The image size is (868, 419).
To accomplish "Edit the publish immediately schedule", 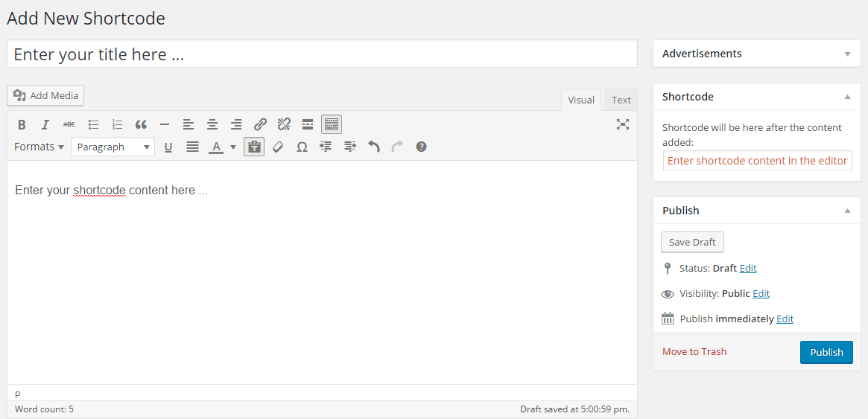I will pyautogui.click(x=785, y=319).
